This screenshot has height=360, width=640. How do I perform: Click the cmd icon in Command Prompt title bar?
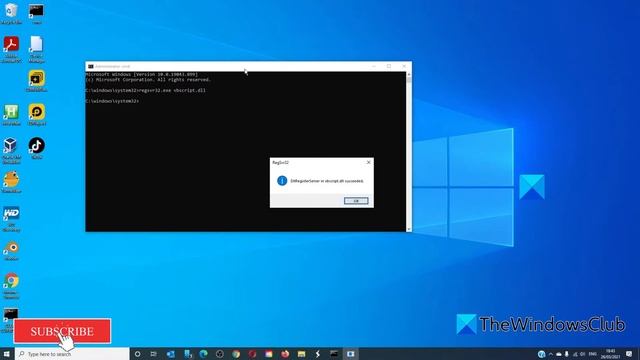pos(91,66)
